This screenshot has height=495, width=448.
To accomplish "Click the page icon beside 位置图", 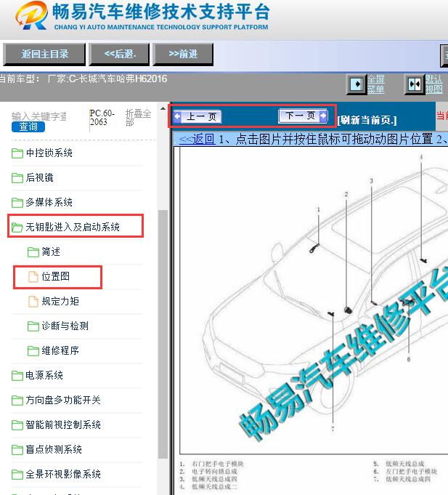I will pos(33,276).
